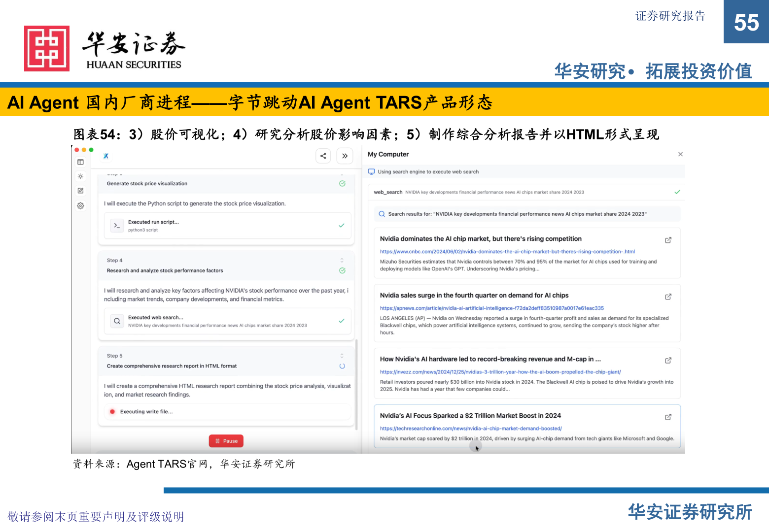Open the techresearchonline.com article URL

(x=471, y=429)
